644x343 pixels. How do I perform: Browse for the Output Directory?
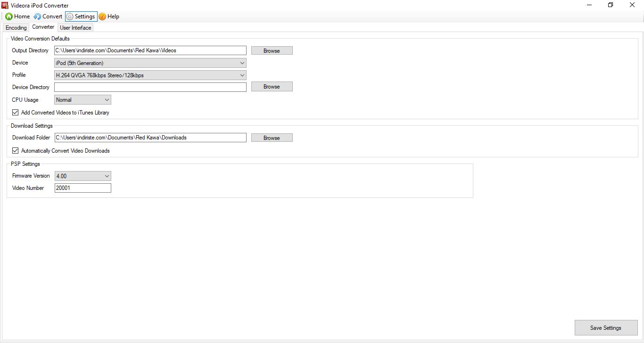(x=272, y=50)
